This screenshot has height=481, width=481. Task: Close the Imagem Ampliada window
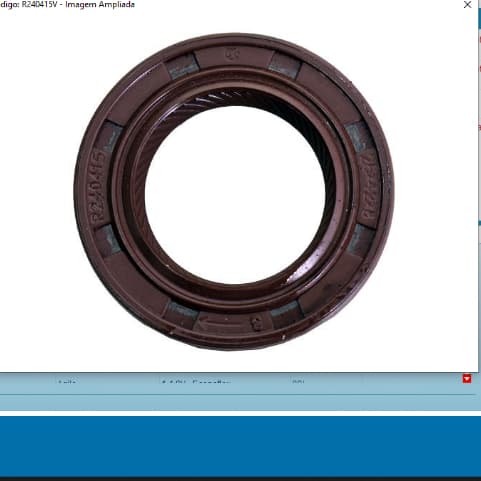tap(467, 5)
